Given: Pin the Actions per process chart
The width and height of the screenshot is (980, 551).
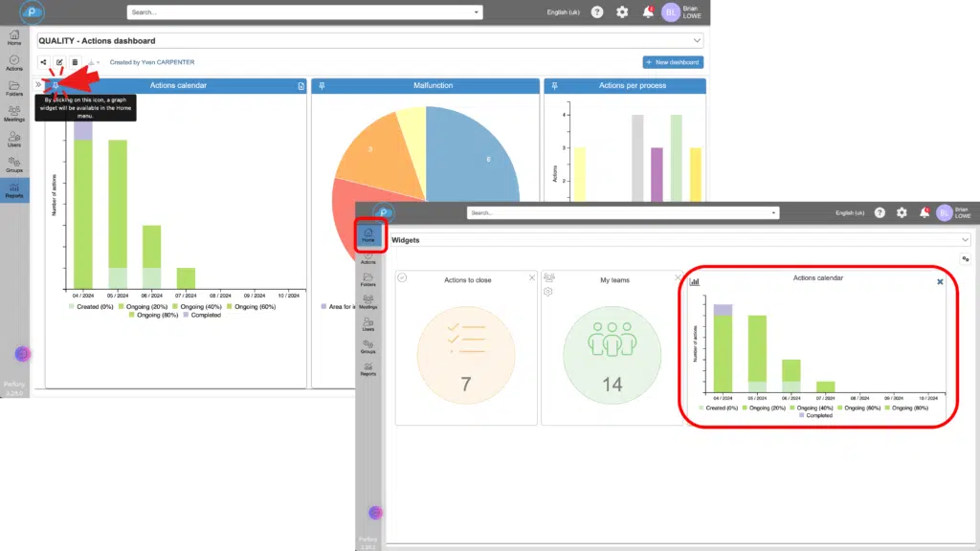Looking at the screenshot, I should [x=554, y=86].
